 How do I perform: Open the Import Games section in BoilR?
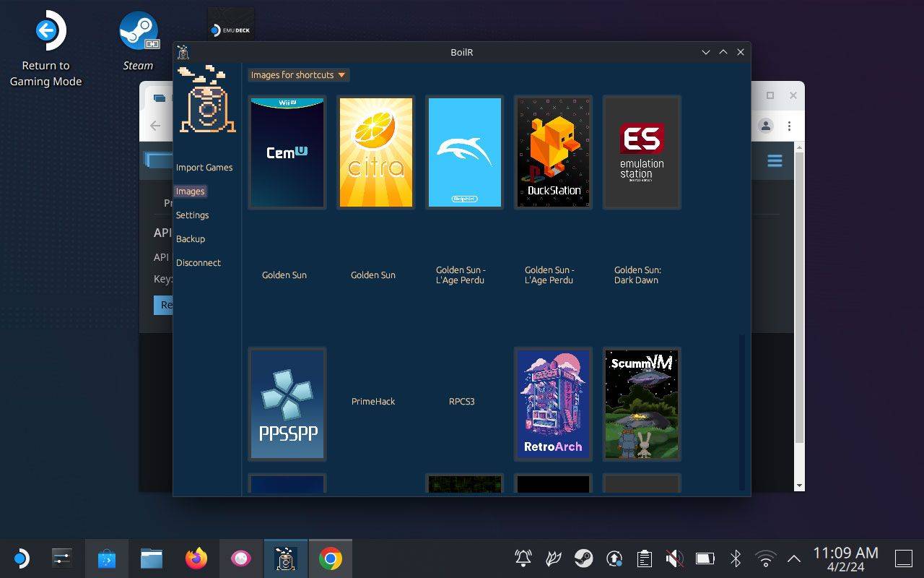[204, 167]
